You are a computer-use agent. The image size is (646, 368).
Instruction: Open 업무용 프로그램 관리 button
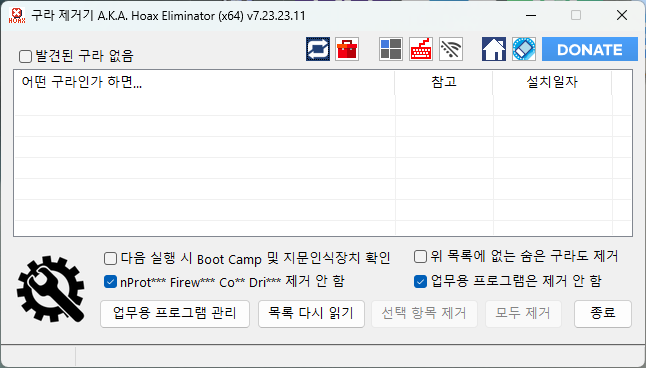(x=175, y=314)
